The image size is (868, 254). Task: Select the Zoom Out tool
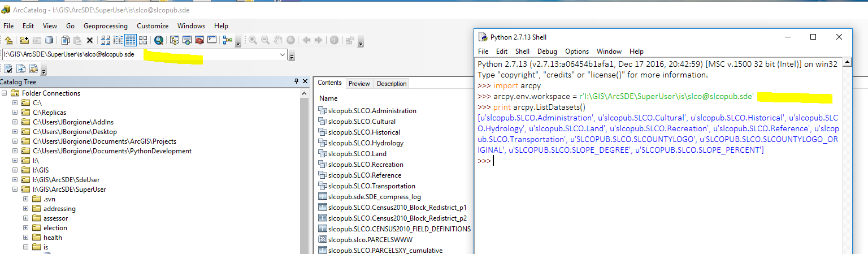[265, 40]
